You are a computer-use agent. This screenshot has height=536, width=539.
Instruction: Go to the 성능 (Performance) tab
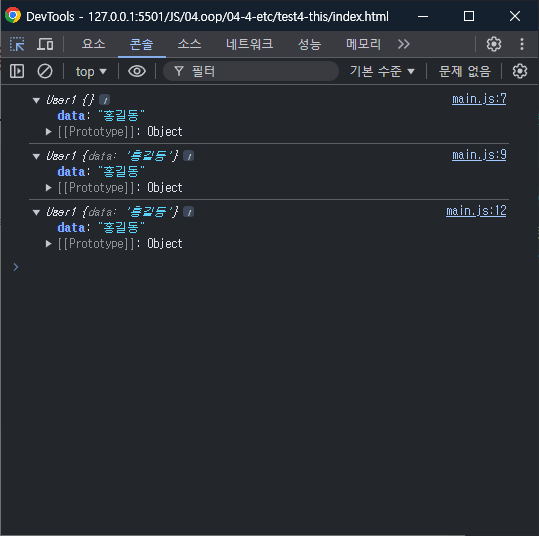pyautogui.click(x=309, y=44)
